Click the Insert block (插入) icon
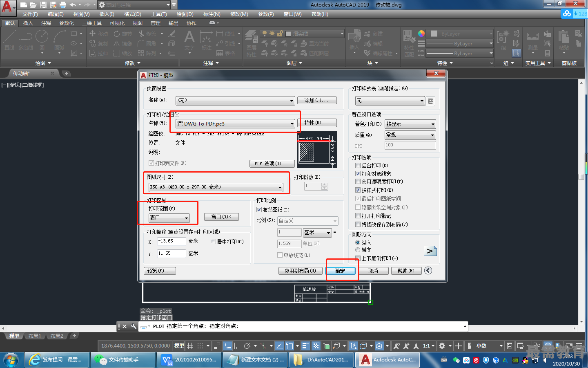The width and height of the screenshot is (588, 368). click(354, 41)
